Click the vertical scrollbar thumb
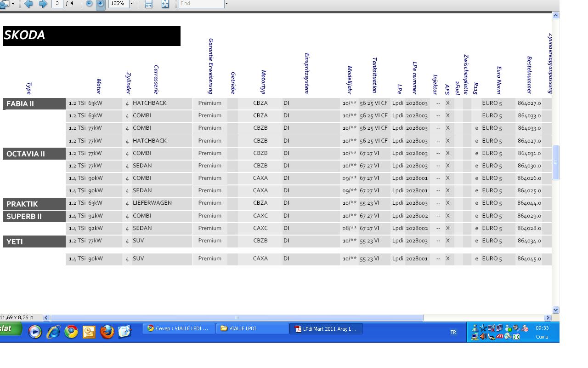This screenshot has width=588, height=368. (x=555, y=162)
